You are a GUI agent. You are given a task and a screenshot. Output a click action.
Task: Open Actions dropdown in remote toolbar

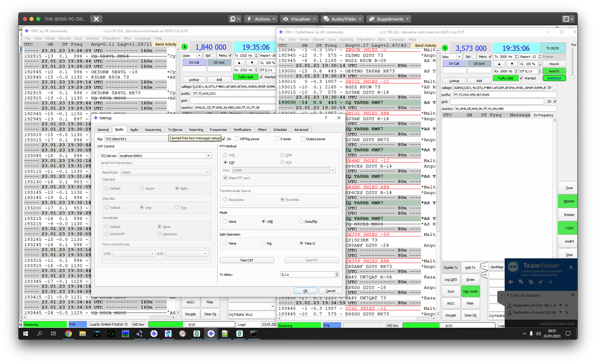coord(261,19)
